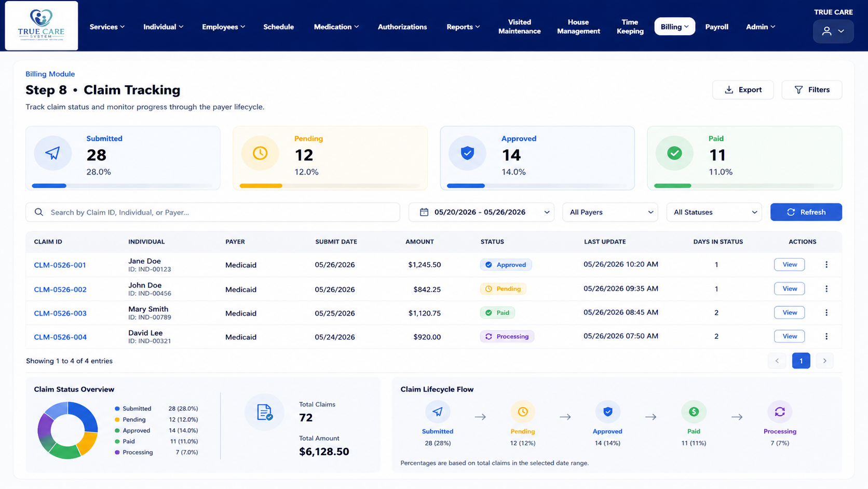Click the claim status donut chart

point(67,430)
